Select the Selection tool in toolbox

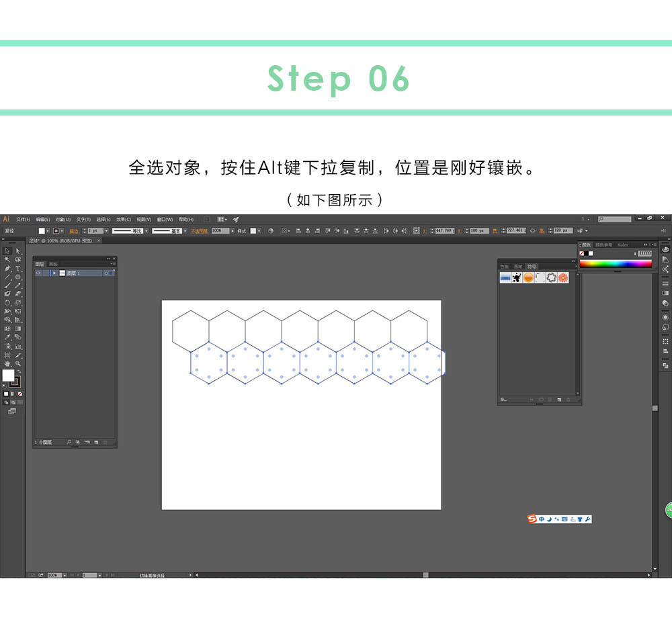point(7,251)
